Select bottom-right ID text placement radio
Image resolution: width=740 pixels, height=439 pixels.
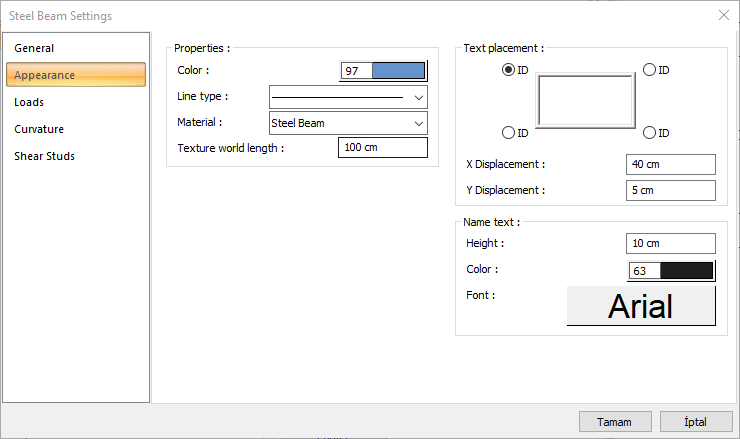pyautogui.click(x=649, y=133)
